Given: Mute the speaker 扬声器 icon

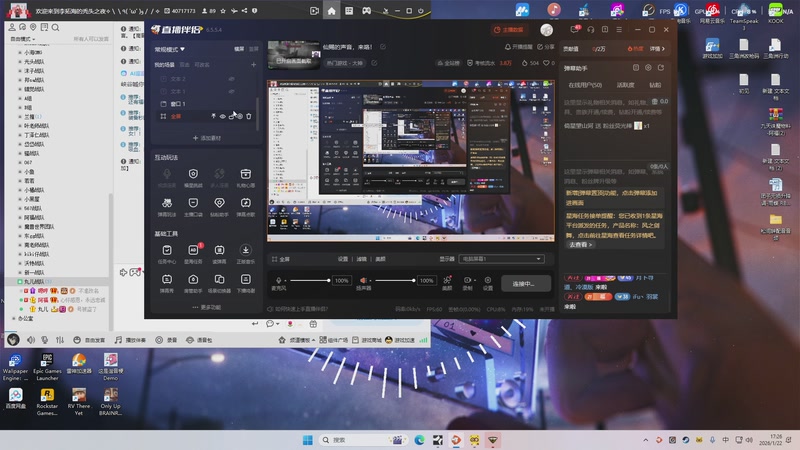Looking at the screenshot, I should point(363,281).
